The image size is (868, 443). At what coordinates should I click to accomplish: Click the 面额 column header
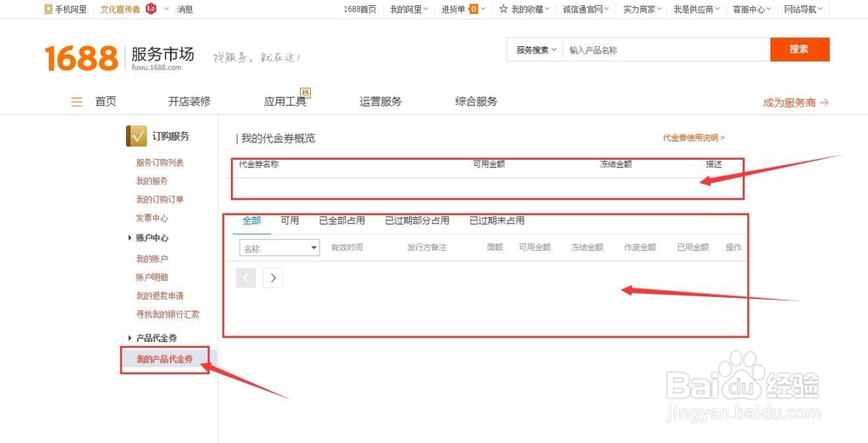(x=495, y=247)
